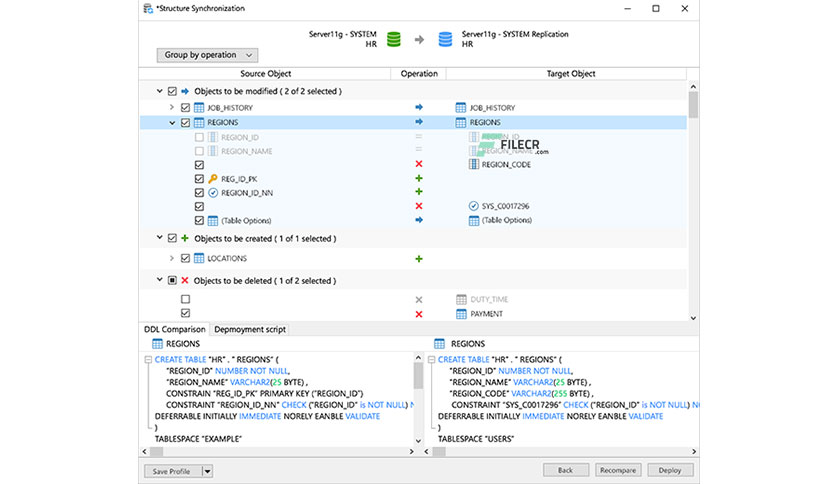836x484 pixels.
Task: Click the SYS_C0017296 constraint icon
Action: (473, 206)
